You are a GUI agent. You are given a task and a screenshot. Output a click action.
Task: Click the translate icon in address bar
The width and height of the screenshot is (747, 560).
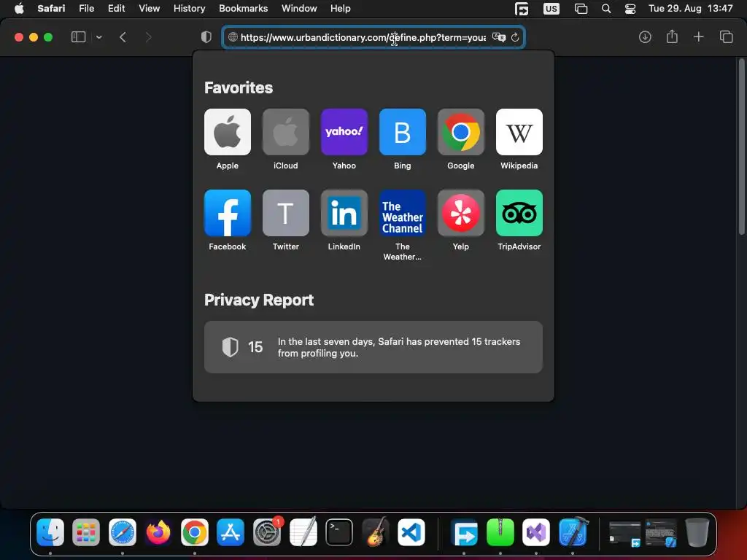pyautogui.click(x=499, y=37)
